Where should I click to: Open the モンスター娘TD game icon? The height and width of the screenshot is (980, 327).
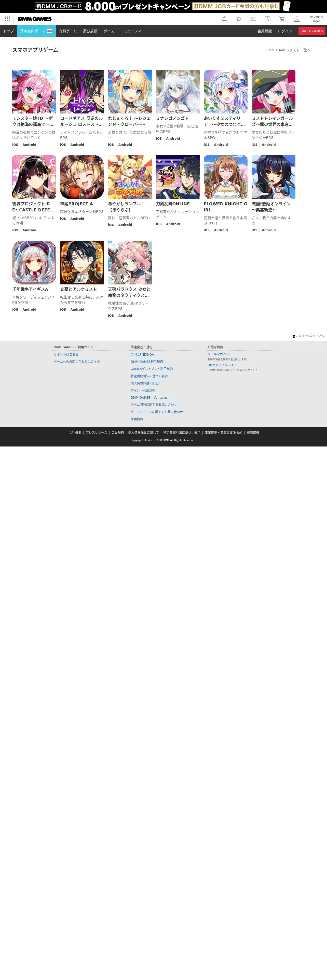(x=34, y=91)
